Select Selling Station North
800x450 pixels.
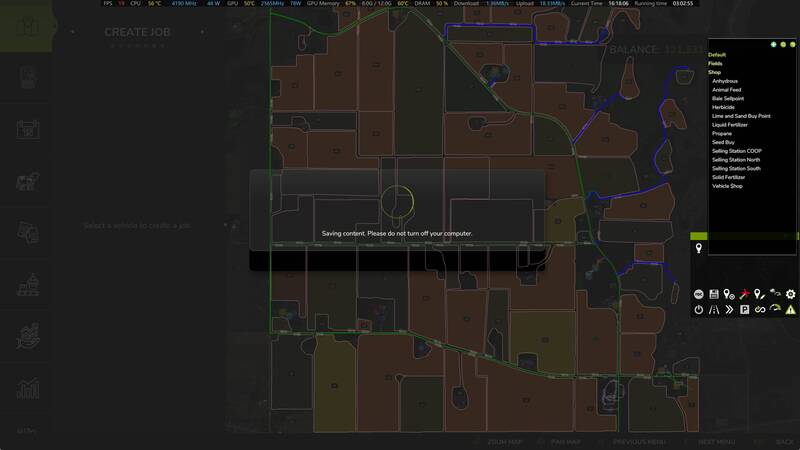pos(736,160)
